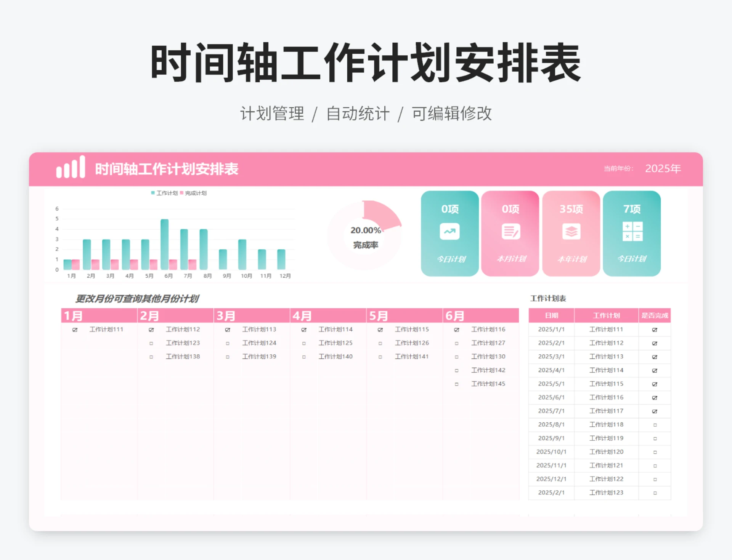732x560 pixels.
Task: Click the bar-chart logo in the pink header
Action: pyautogui.click(x=71, y=169)
